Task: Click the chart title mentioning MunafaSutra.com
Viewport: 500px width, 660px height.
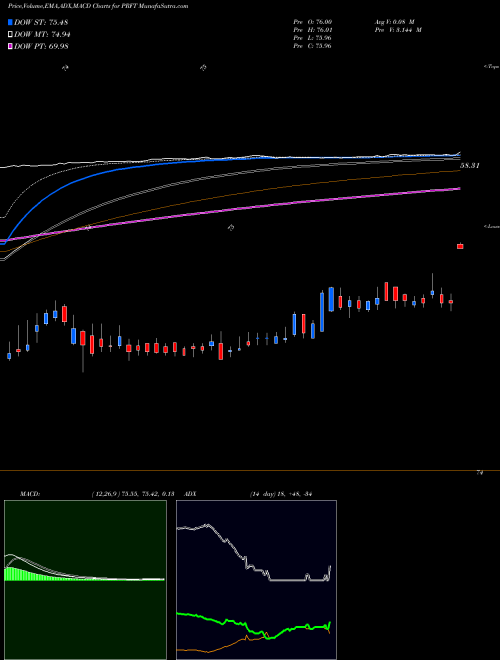Action: [98, 6]
